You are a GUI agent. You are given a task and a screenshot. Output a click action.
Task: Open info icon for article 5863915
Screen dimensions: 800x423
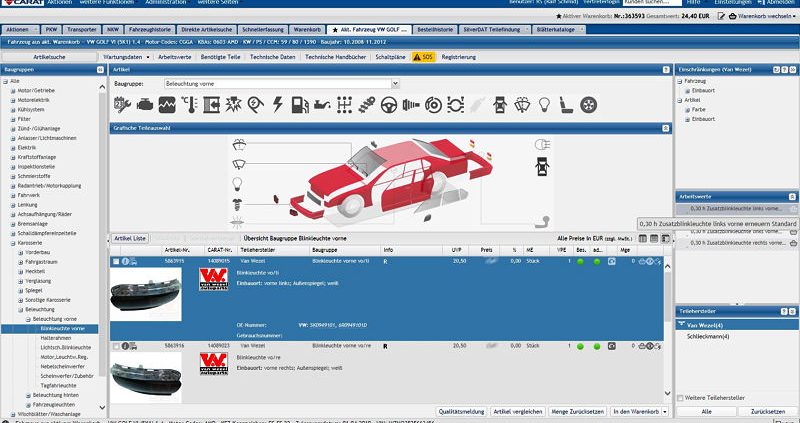coord(126,261)
